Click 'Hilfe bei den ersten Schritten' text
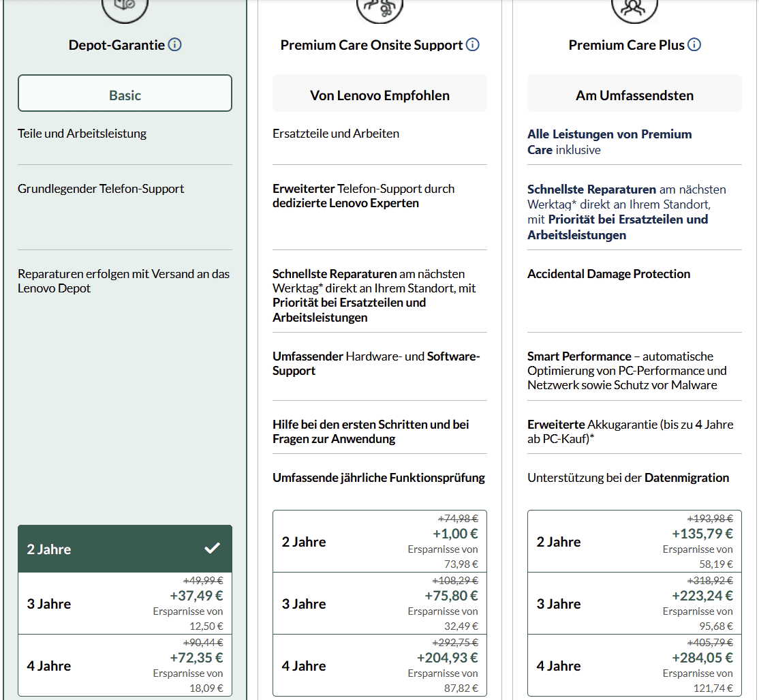Viewport: 759px width, 700px height. [371, 431]
